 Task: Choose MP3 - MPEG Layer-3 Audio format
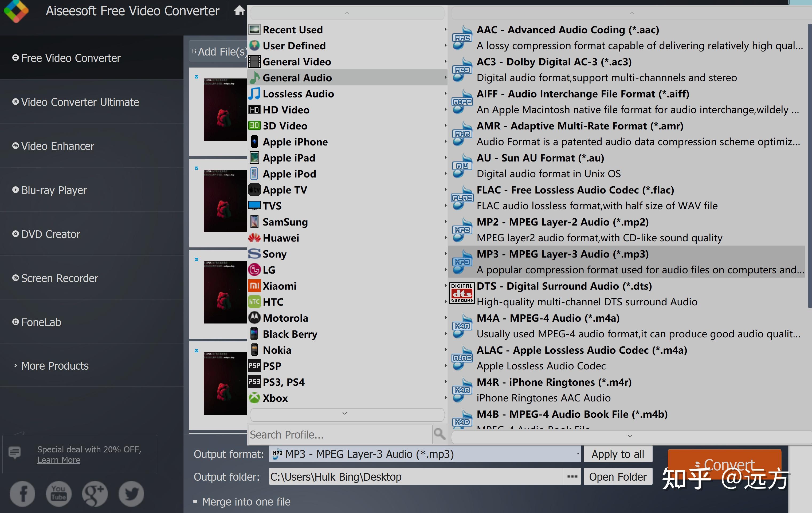tap(626, 262)
